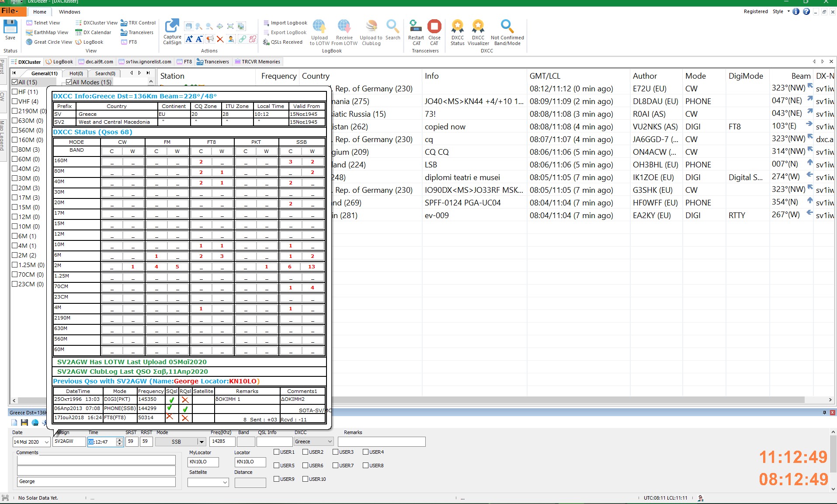Switch to the dxc.ai9t.com tab
This screenshot has width=837, height=504.
tap(96, 62)
